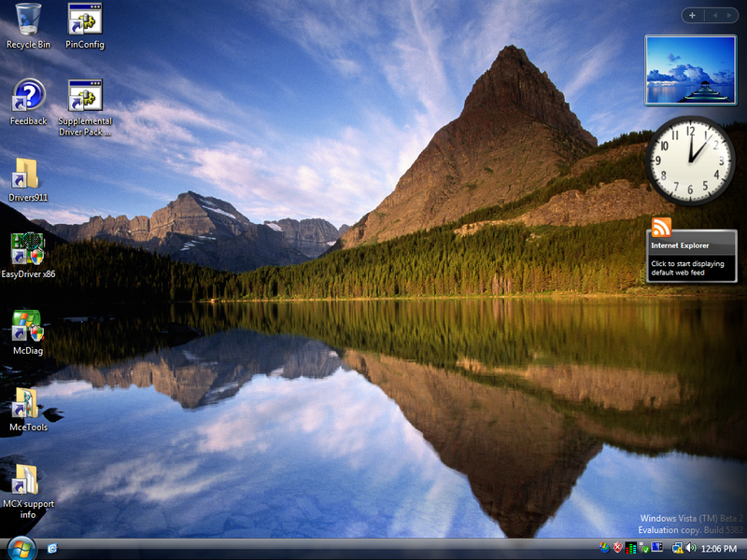Run the McDiag diagnostic tool
The height and width of the screenshot is (560, 747).
click(28, 329)
